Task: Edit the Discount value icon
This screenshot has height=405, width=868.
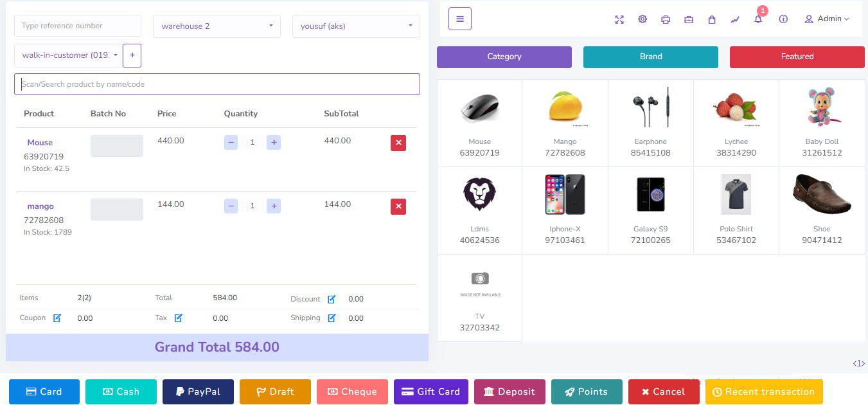Action: [x=332, y=299]
